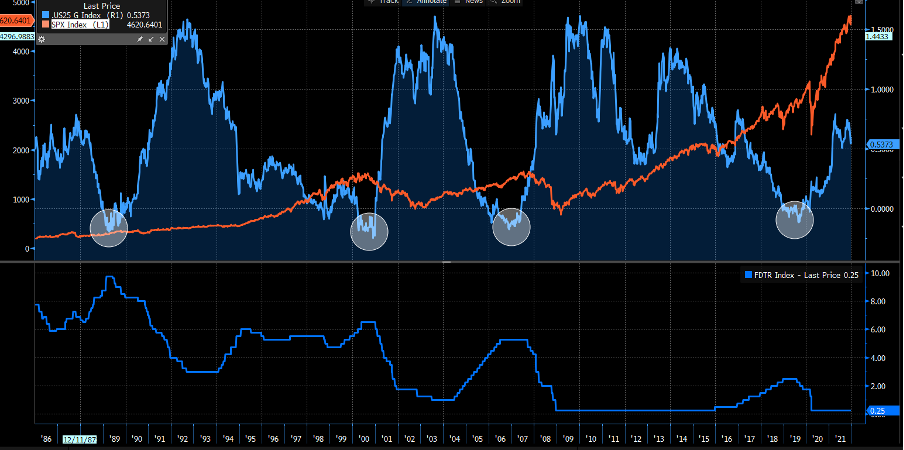Click the Track tool in chart toolbar
This screenshot has width=904, height=450.
(383, 2)
